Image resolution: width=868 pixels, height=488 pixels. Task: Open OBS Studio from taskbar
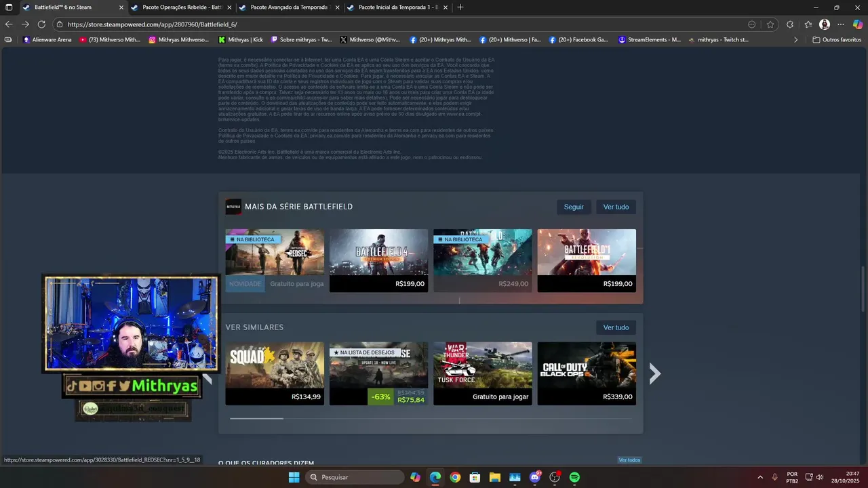(555, 477)
